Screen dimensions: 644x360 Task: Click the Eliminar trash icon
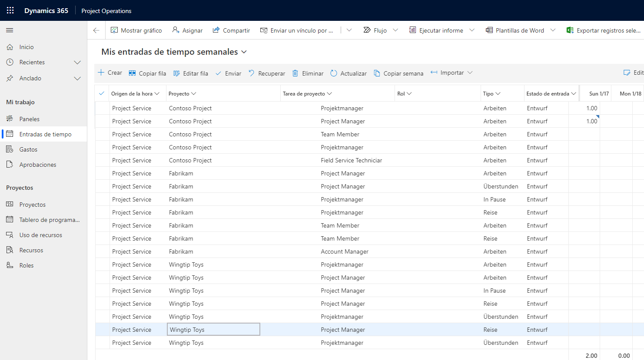pos(295,73)
